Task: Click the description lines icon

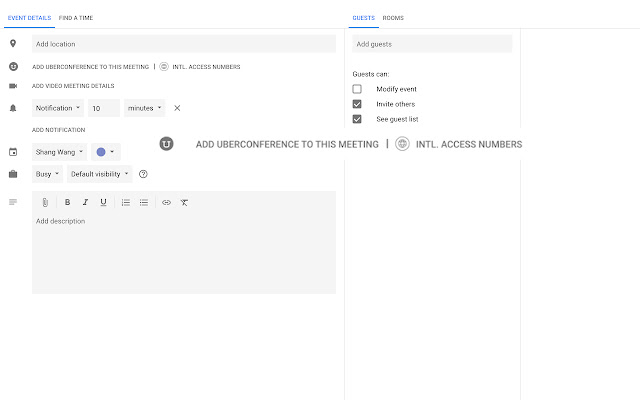Action: coord(13,202)
